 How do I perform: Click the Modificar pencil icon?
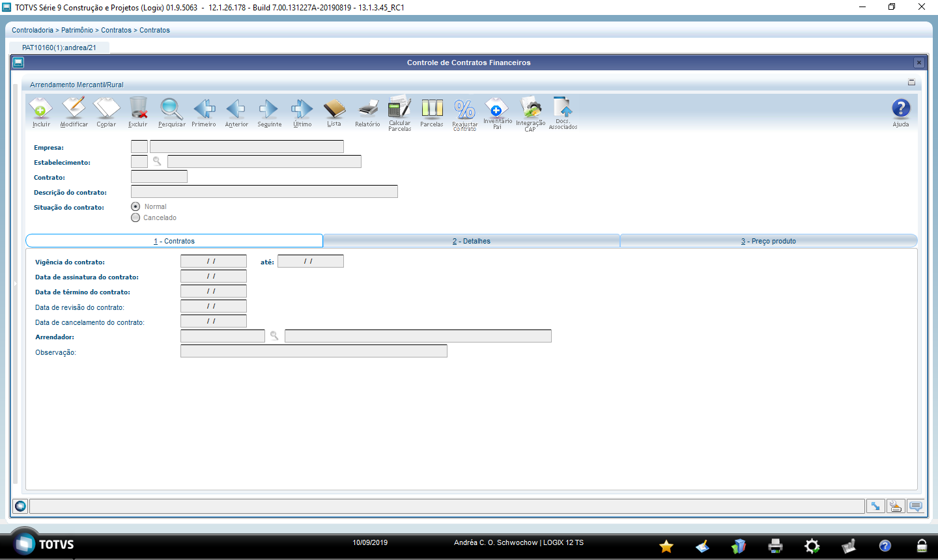(74, 112)
